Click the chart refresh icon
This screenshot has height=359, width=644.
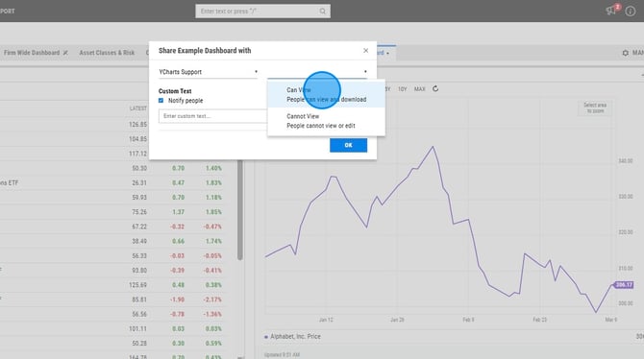[x=435, y=88]
